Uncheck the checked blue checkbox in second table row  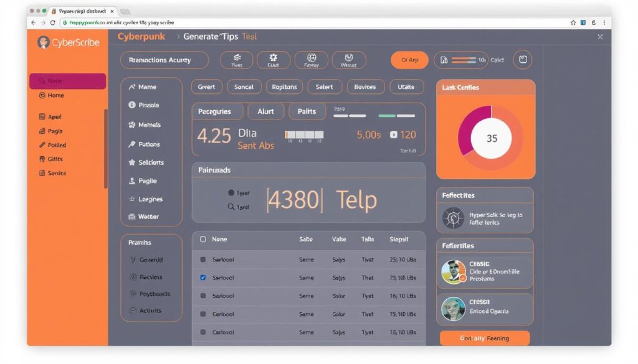click(203, 278)
